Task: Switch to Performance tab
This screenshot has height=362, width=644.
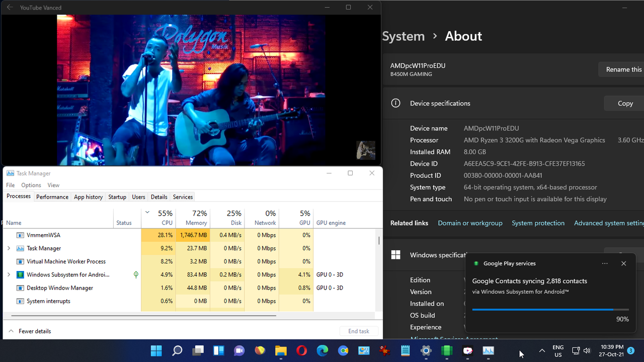Action: [52, 197]
